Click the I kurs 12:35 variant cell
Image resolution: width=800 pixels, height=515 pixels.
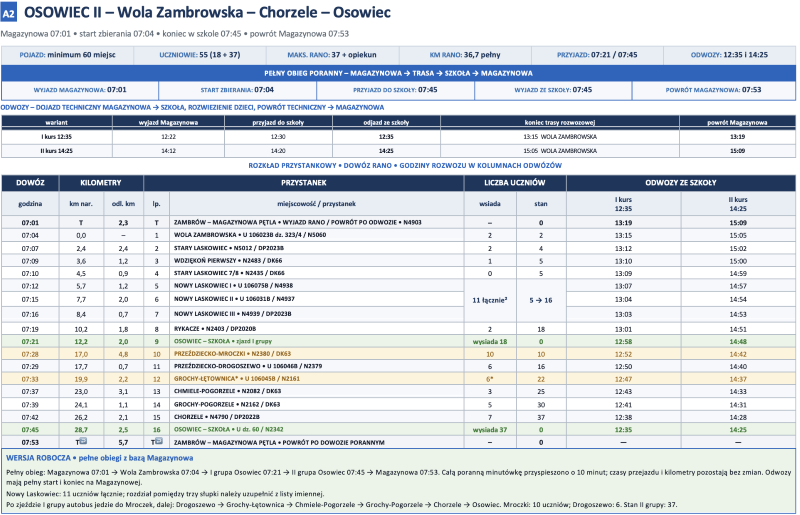click(x=57, y=137)
